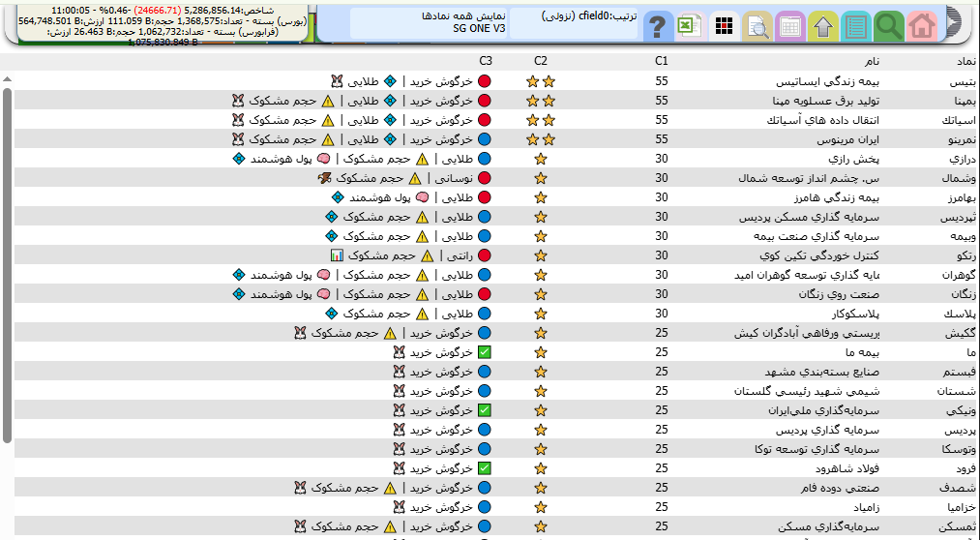This screenshot has width=980, height=540.
Task: Click the stars in تولید برق عسلویه مپنا row
Action: (x=541, y=101)
